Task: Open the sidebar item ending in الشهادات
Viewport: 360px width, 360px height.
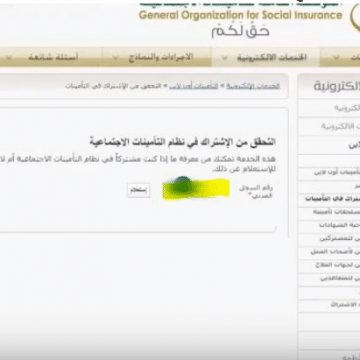Action: 339,225
